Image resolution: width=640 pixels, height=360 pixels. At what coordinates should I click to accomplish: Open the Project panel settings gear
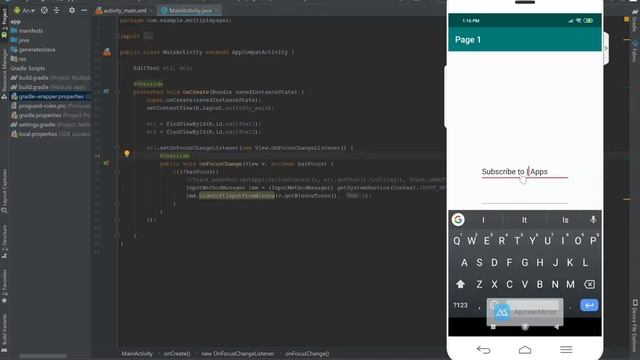coord(72,10)
